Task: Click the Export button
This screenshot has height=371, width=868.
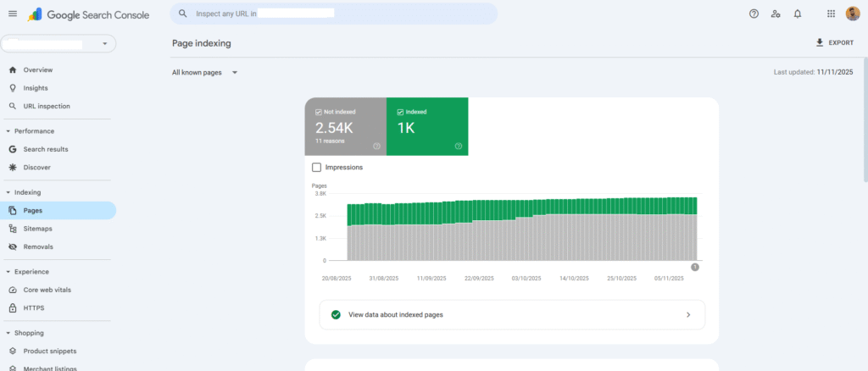Action: [834, 42]
